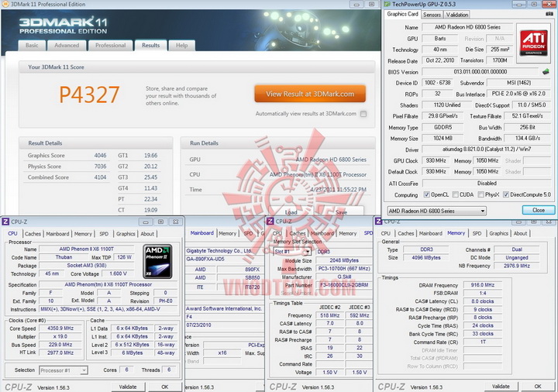Click Close button in GPU-Z
Image resolution: width=558 pixels, height=392 pixels.
click(x=539, y=210)
